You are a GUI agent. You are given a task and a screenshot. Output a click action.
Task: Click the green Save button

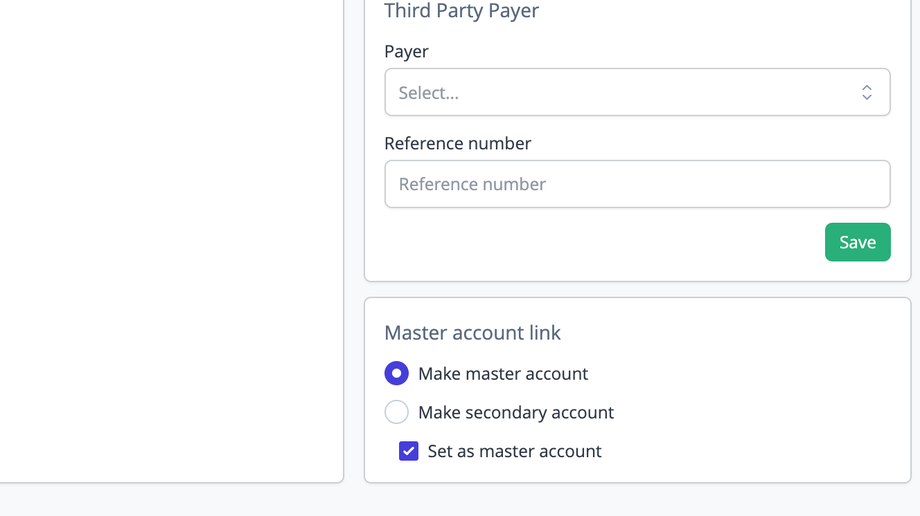tap(857, 242)
